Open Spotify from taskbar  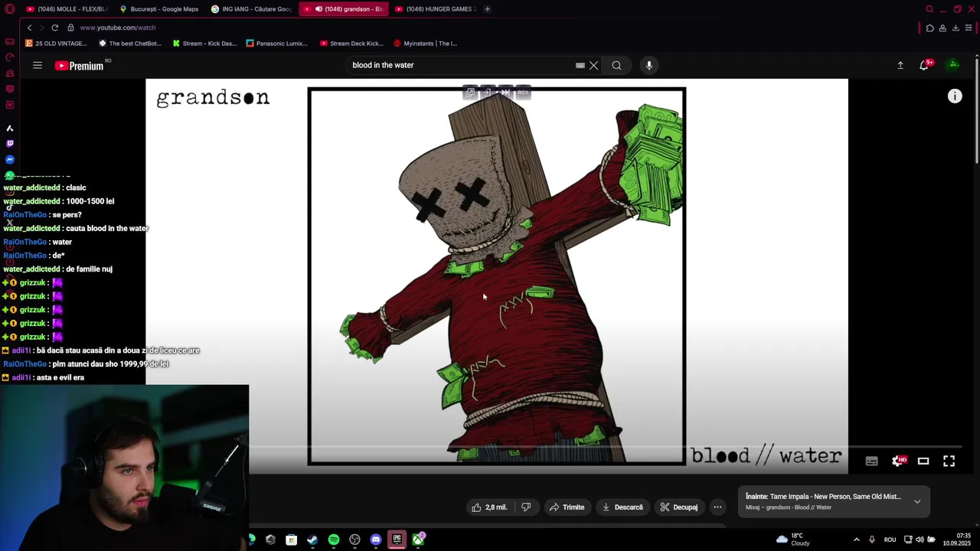click(334, 540)
